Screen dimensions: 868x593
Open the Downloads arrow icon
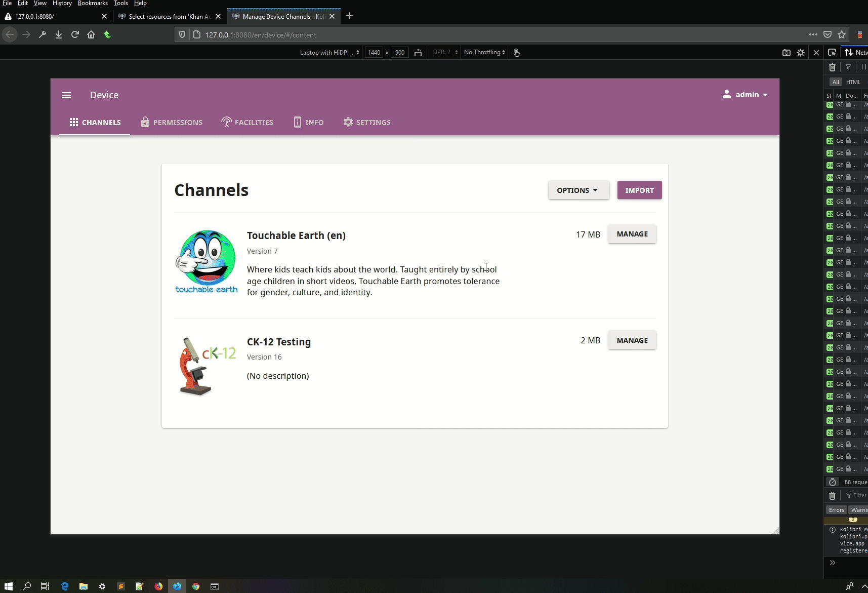[x=59, y=34]
